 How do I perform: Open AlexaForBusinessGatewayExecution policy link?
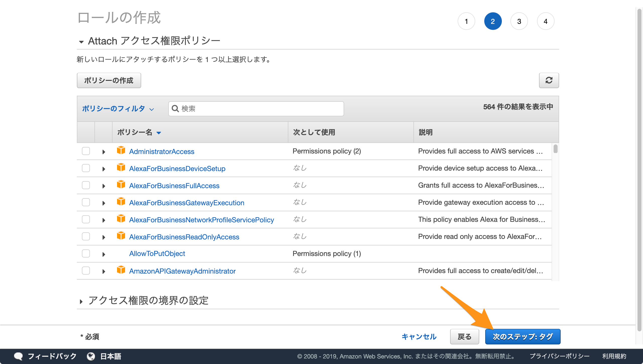[187, 203]
